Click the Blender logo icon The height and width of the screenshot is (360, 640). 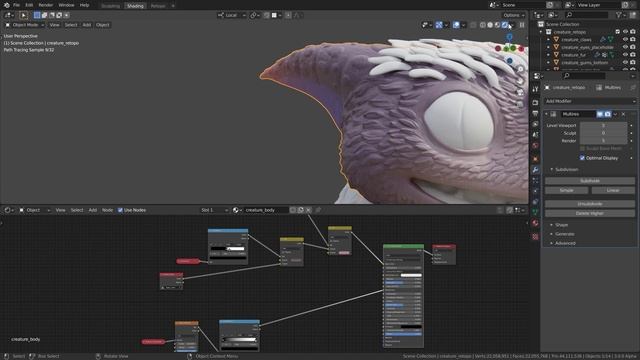tap(7, 5)
